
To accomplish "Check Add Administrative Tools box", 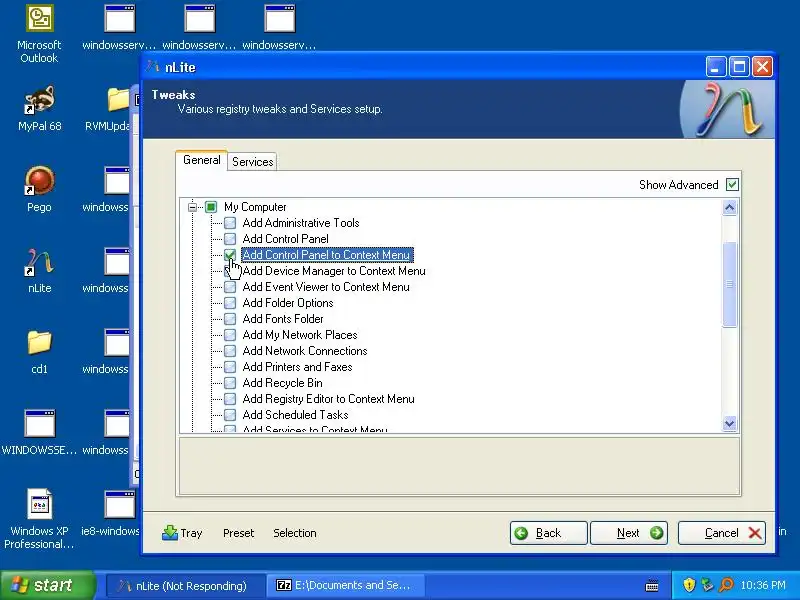I will click(x=230, y=223).
